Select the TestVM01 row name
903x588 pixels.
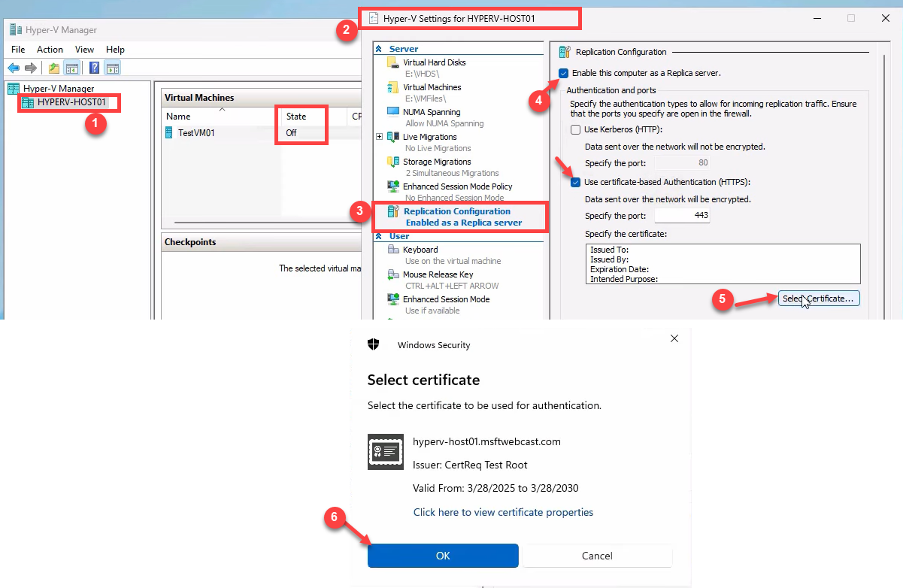click(198, 133)
